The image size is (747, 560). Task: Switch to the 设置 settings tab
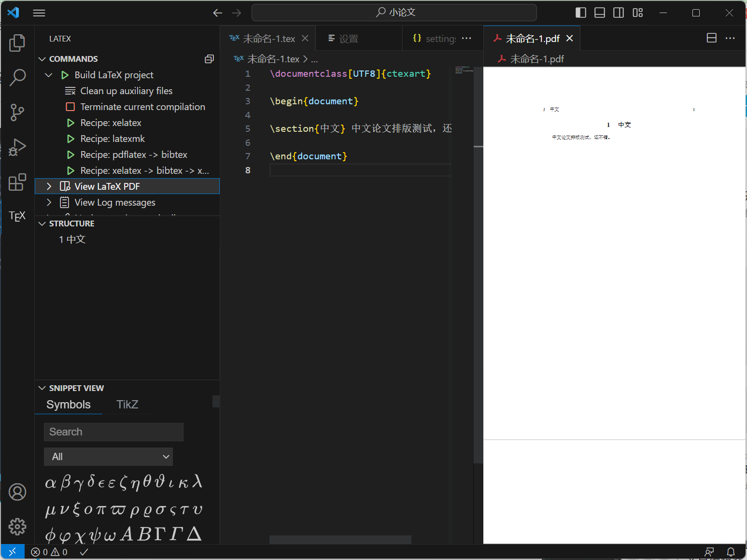(359, 38)
